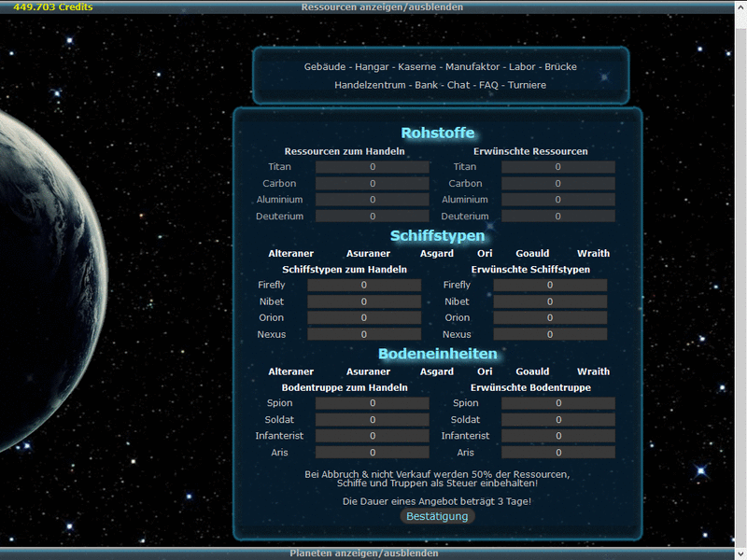Click the Titan input under Ressourcen zum Handeln
The width and height of the screenshot is (747, 560).
(371, 166)
